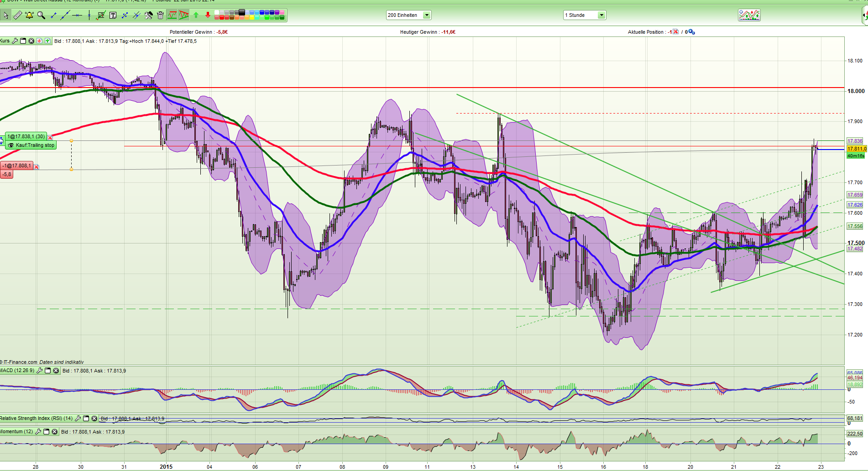Open Momentum indicator wrench settings

click(38, 432)
